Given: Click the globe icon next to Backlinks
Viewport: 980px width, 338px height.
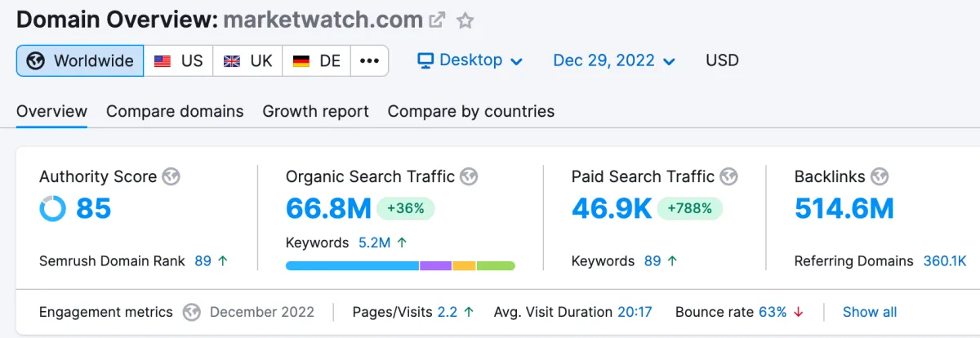Looking at the screenshot, I should (x=880, y=176).
